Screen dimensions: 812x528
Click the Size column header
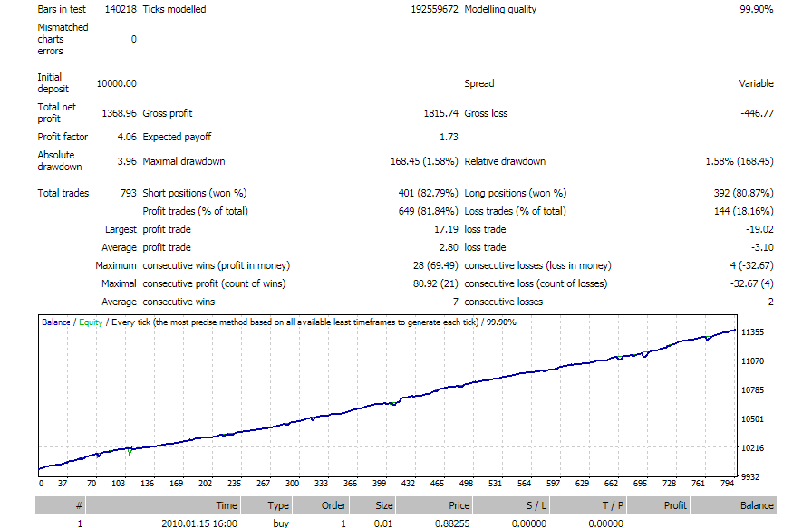(x=372, y=505)
